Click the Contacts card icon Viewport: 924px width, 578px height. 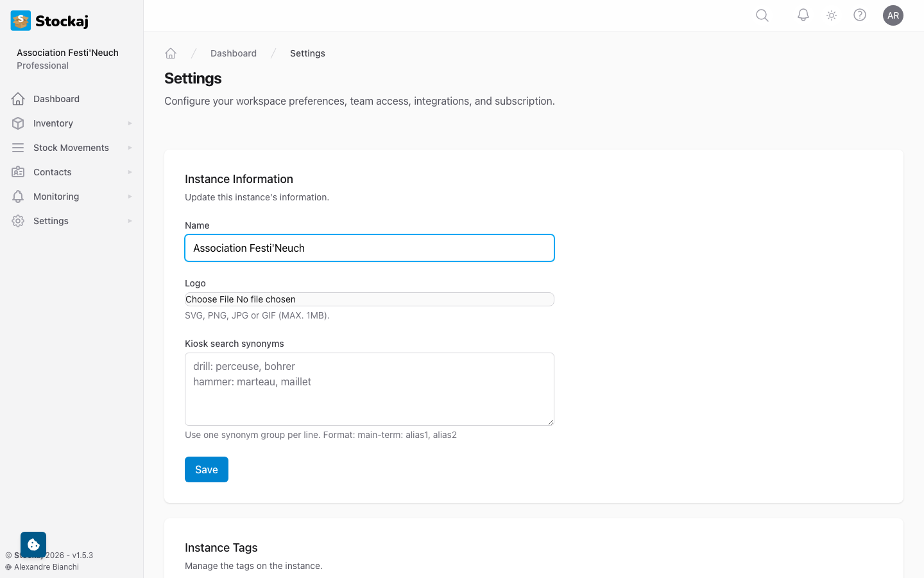[18, 172]
